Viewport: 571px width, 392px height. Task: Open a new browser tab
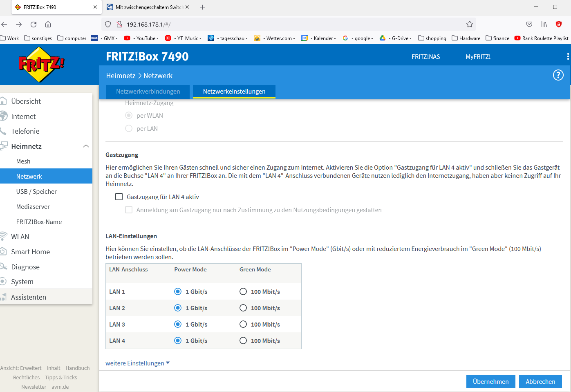point(203,7)
